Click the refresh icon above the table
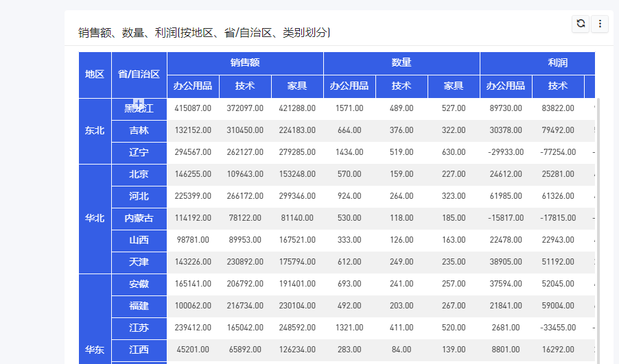This screenshot has height=364, width=619. click(x=581, y=24)
